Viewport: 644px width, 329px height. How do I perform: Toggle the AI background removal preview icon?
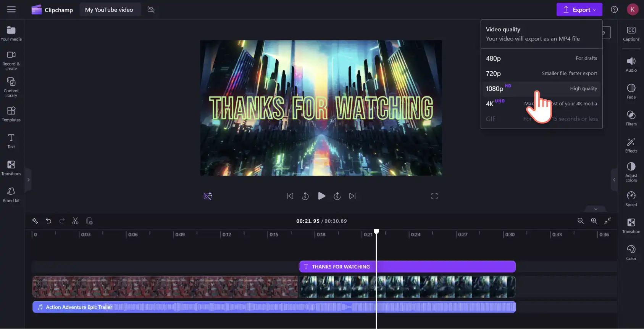(x=208, y=196)
